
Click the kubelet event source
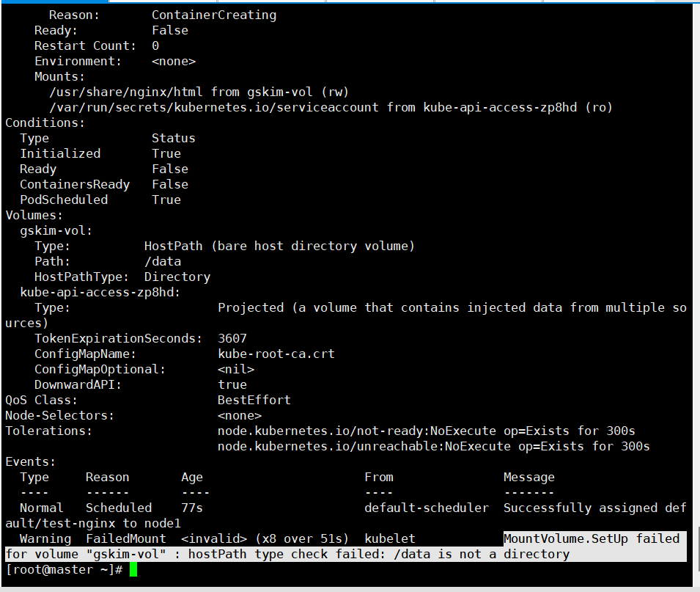[x=390, y=539]
